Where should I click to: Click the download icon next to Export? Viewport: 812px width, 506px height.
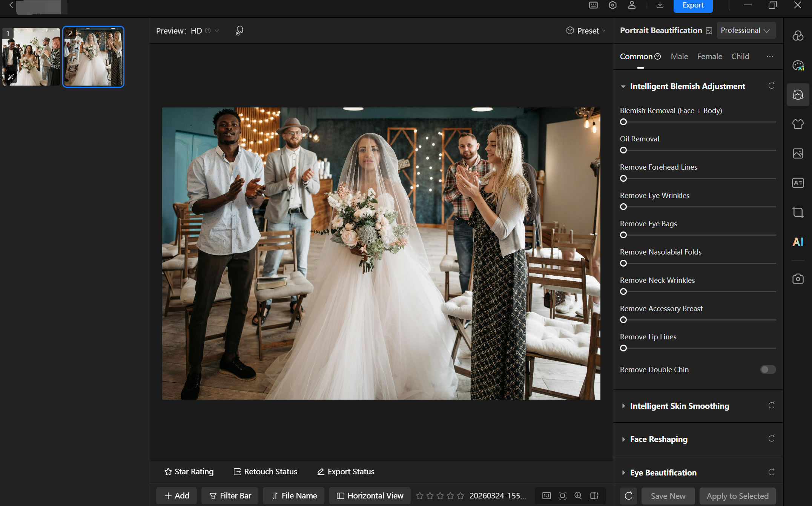click(660, 5)
